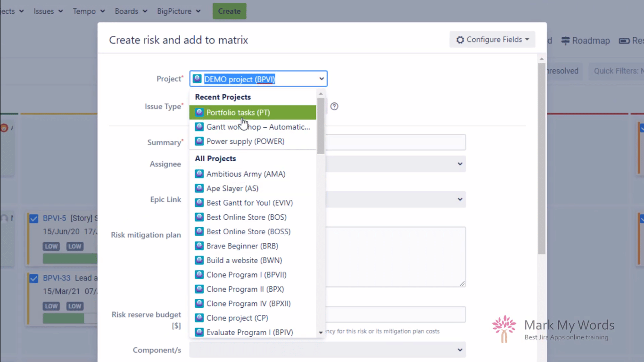Click the Roadmap icon behind the dialog
Viewport: 644px width, 362px height.
(x=566, y=41)
